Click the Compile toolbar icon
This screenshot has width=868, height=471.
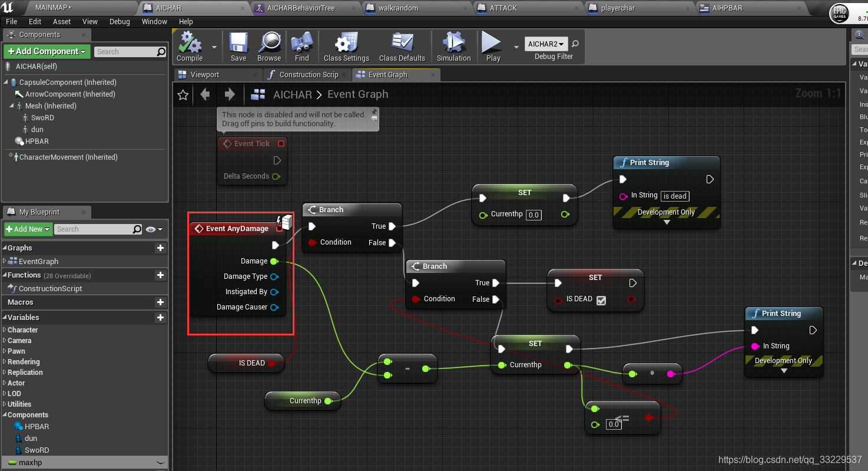coord(190,42)
